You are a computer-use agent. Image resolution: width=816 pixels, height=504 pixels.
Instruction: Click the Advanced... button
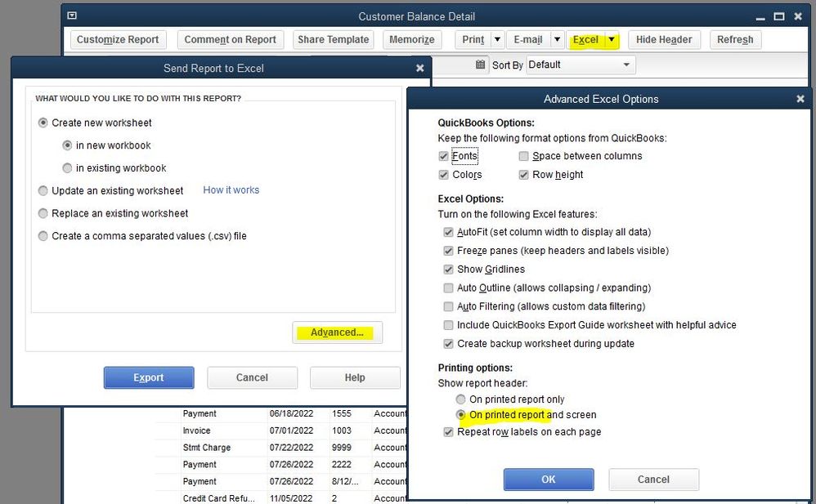click(337, 332)
